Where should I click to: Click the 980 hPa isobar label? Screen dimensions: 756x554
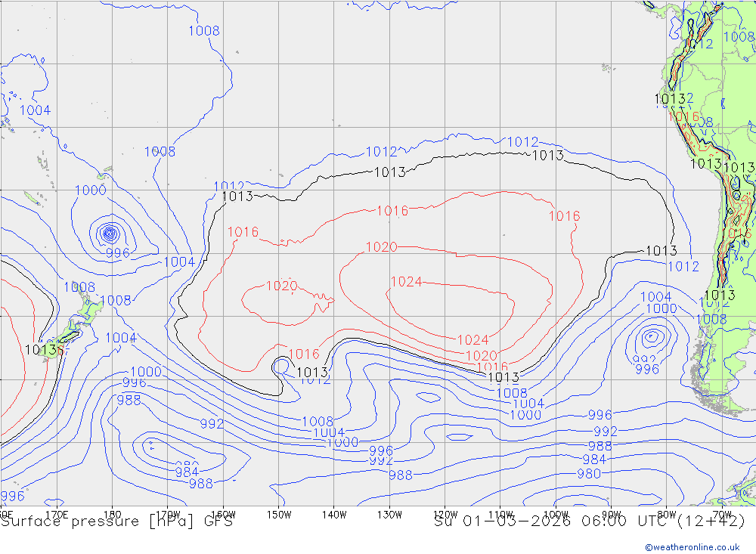(x=589, y=473)
